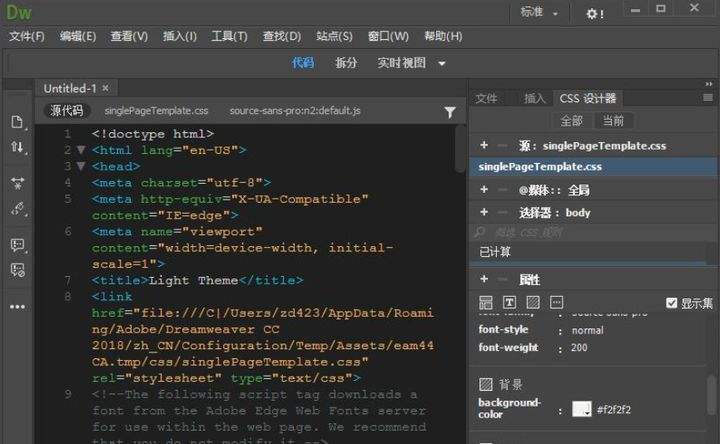Show the text properties category icon

509,302
